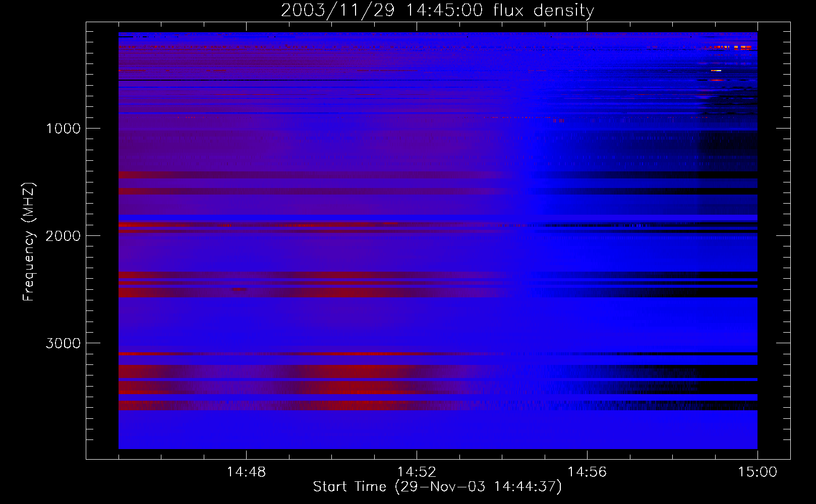Click the 'Start Time (29-Nov-03 14:44:37)' label
Screen dimensions: 816x504
coord(437,487)
